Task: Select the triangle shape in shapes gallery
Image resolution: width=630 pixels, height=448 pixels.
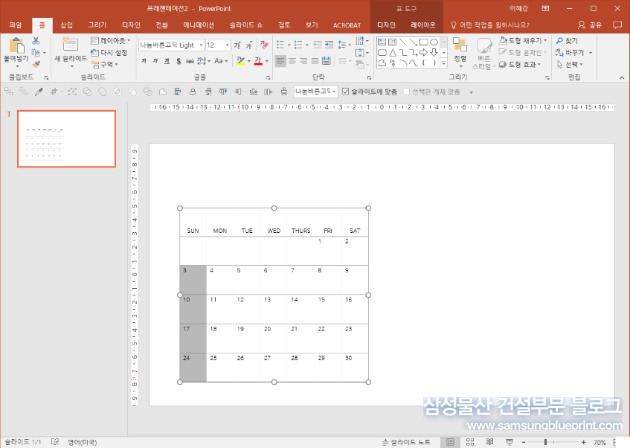Action: click(x=393, y=53)
